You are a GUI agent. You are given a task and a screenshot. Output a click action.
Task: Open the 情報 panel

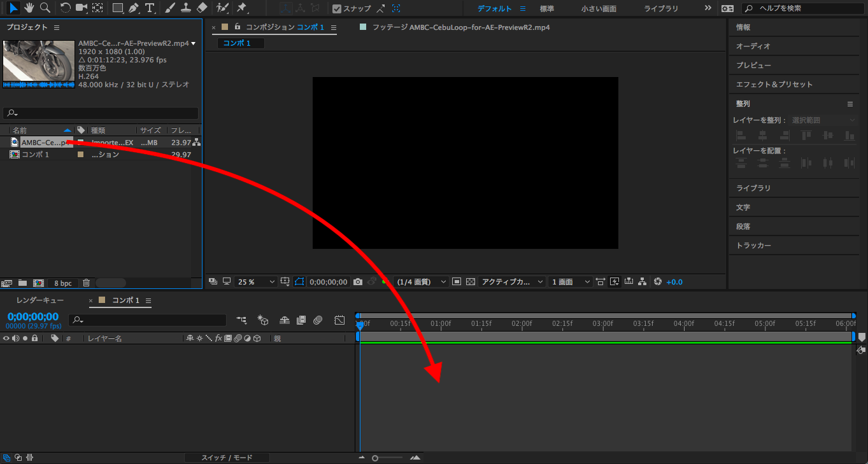pos(743,27)
